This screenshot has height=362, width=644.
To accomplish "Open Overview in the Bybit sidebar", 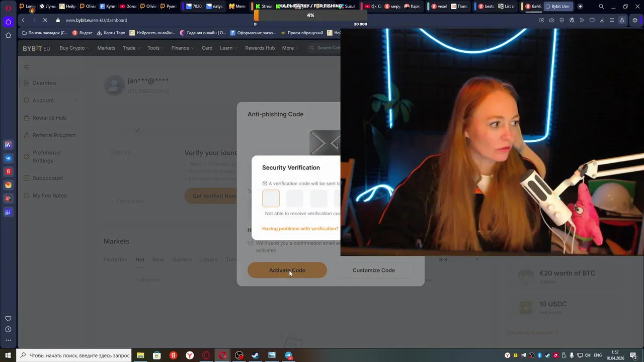I will [x=44, y=83].
